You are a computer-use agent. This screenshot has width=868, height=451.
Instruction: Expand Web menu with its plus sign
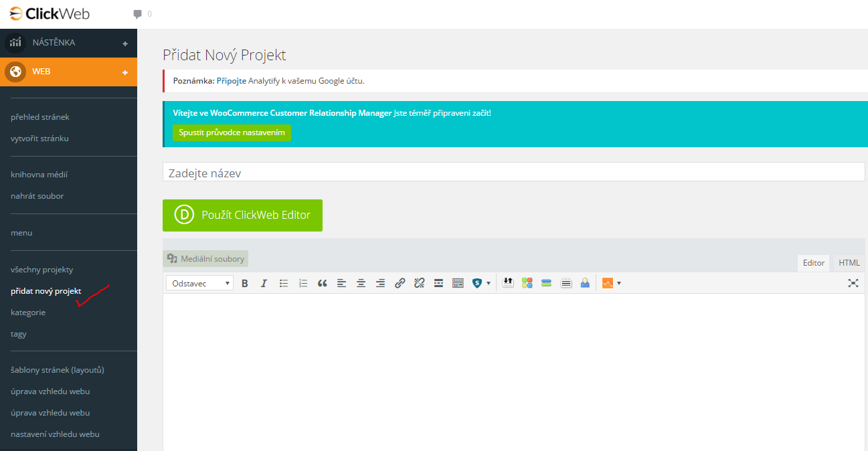(x=125, y=72)
